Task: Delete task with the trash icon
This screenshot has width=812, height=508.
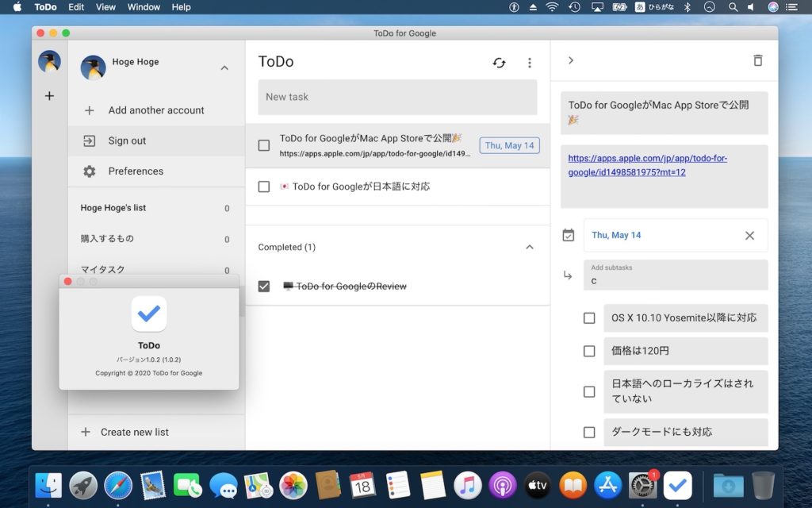Action: tap(757, 60)
